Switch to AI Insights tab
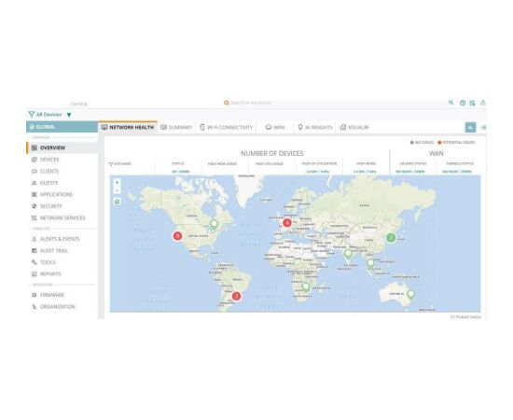The height and width of the screenshot is (420, 513). 315,127
